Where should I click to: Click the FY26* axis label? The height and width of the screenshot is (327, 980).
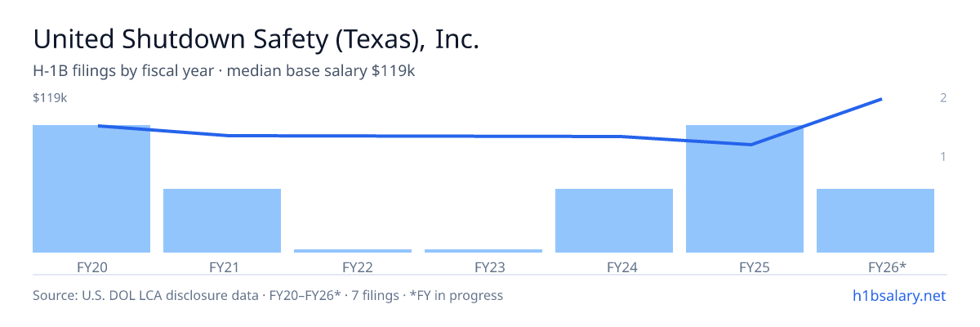pos(875,267)
